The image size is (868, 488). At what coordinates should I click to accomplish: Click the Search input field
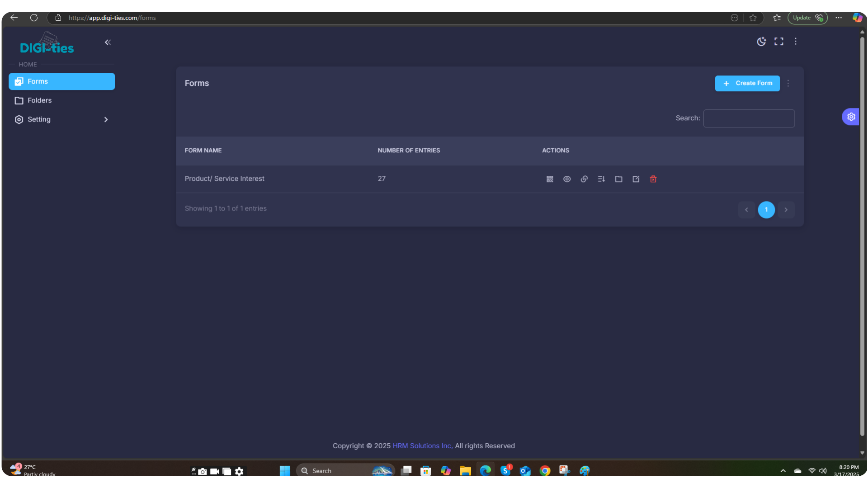(x=749, y=118)
